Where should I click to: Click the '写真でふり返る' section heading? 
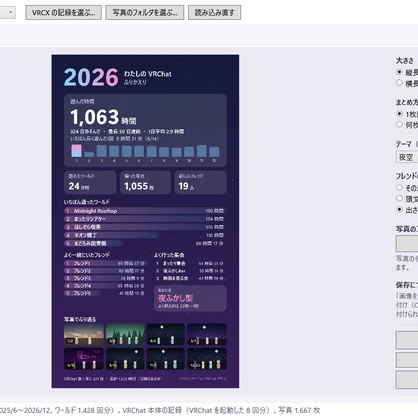pyautogui.click(x=80, y=319)
